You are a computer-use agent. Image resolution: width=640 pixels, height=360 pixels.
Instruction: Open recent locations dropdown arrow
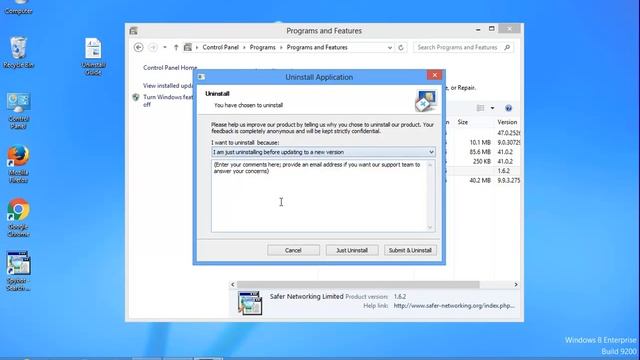(x=164, y=47)
